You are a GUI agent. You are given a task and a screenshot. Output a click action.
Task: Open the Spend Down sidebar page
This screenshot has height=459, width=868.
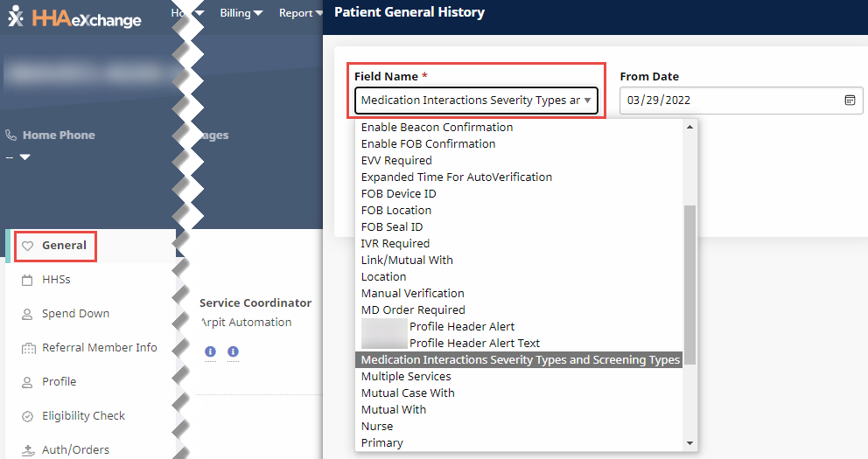pos(75,314)
